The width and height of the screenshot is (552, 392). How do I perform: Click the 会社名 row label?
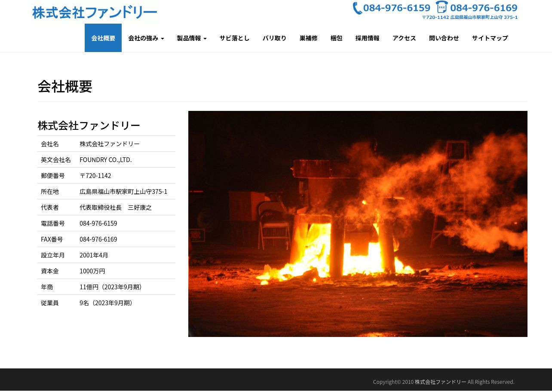[x=50, y=144]
